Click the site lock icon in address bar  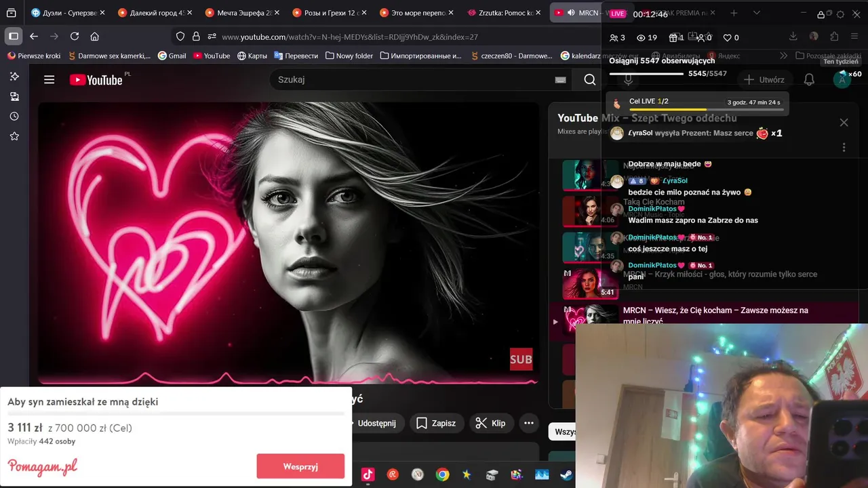coord(196,37)
